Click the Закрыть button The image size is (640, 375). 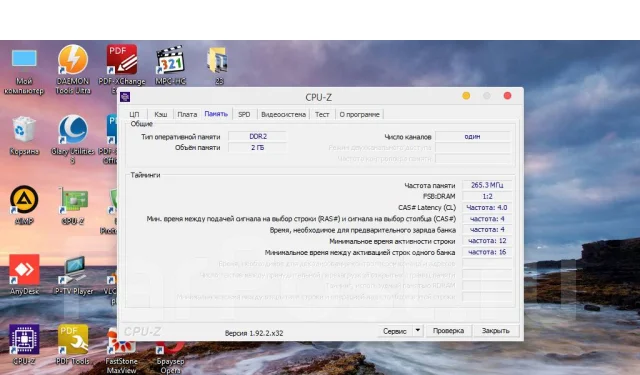496,331
